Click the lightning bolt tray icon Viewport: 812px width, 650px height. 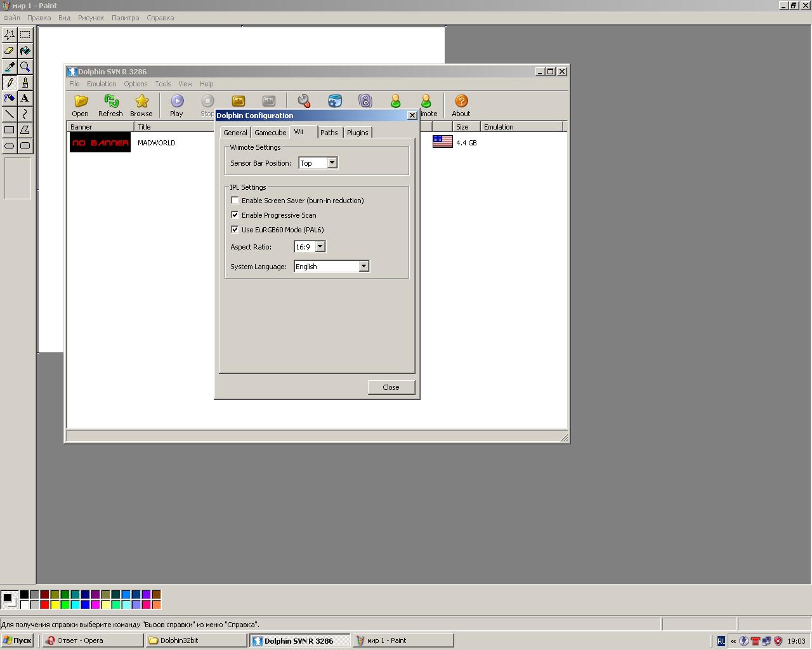(744, 641)
